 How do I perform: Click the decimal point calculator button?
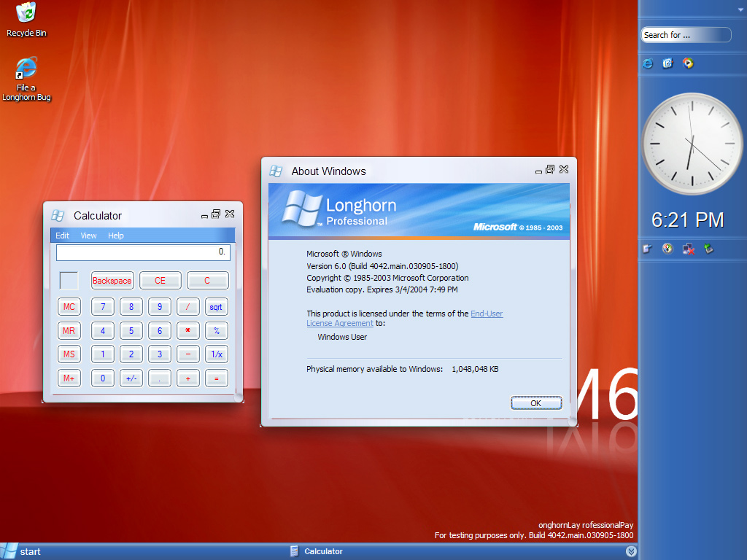pos(160,378)
